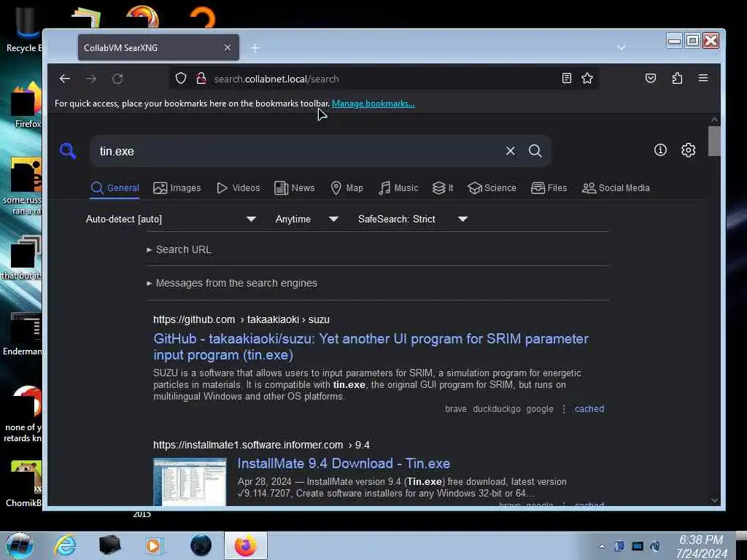
Task: Reload the page with the refresh icon
Action: click(x=117, y=79)
